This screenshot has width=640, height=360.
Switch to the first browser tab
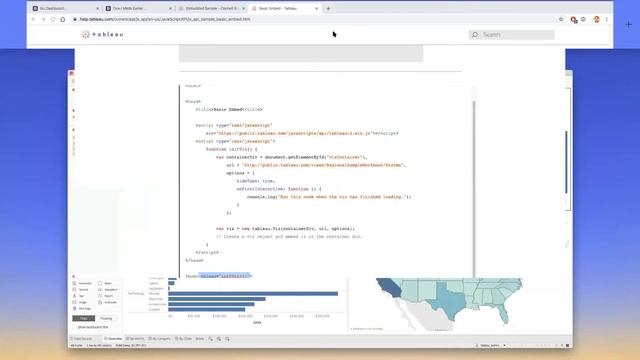pos(65,8)
